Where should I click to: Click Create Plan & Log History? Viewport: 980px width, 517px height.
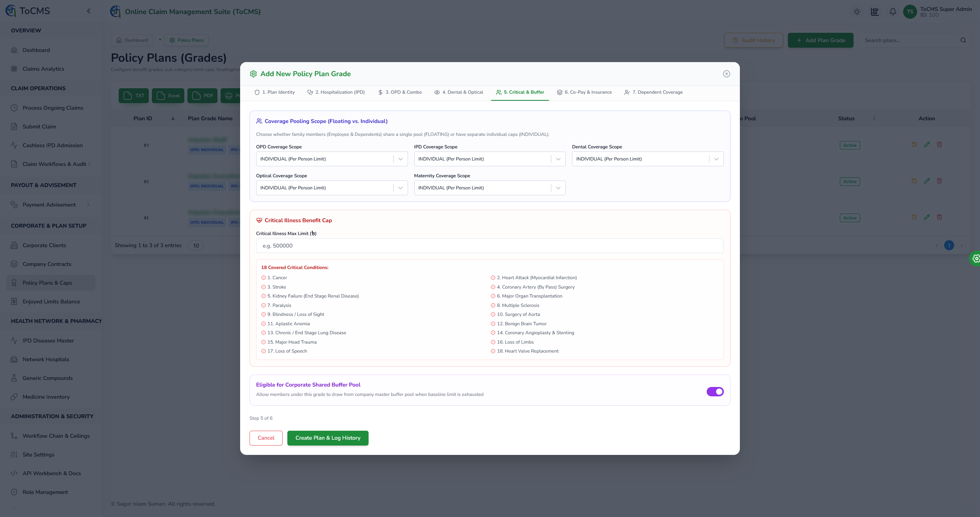click(328, 438)
